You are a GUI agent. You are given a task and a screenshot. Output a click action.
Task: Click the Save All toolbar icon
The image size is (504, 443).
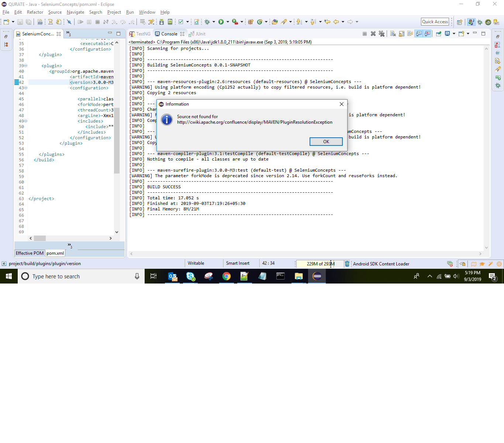click(x=28, y=22)
